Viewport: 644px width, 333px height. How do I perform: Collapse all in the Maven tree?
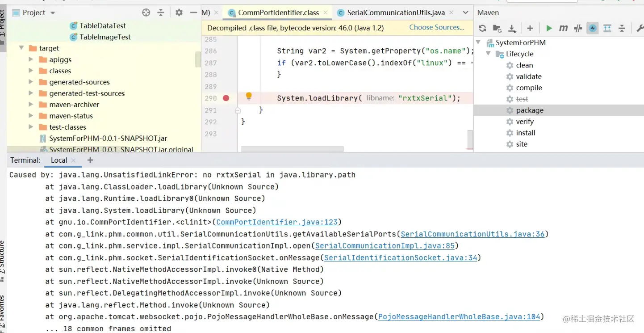pyautogui.click(x=622, y=28)
